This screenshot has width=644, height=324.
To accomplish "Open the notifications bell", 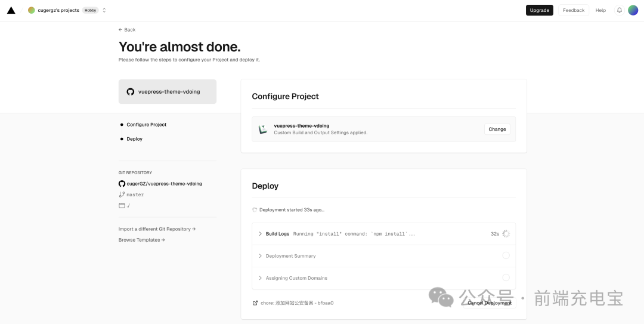I will [x=620, y=10].
